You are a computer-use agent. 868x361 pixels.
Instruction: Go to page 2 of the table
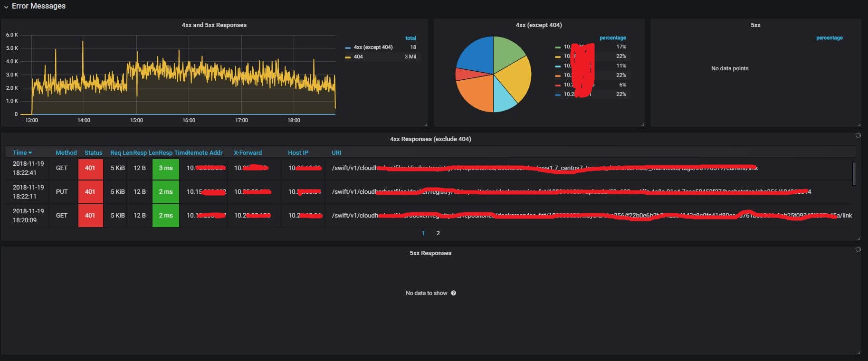[x=438, y=233]
